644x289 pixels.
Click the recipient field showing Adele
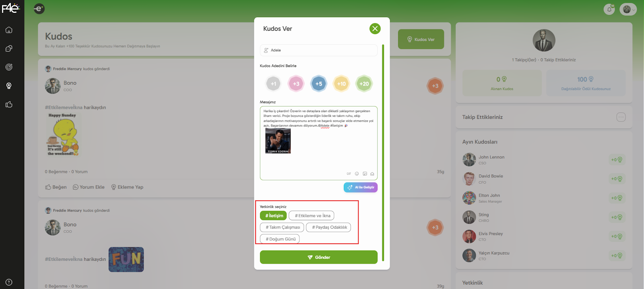319,50
